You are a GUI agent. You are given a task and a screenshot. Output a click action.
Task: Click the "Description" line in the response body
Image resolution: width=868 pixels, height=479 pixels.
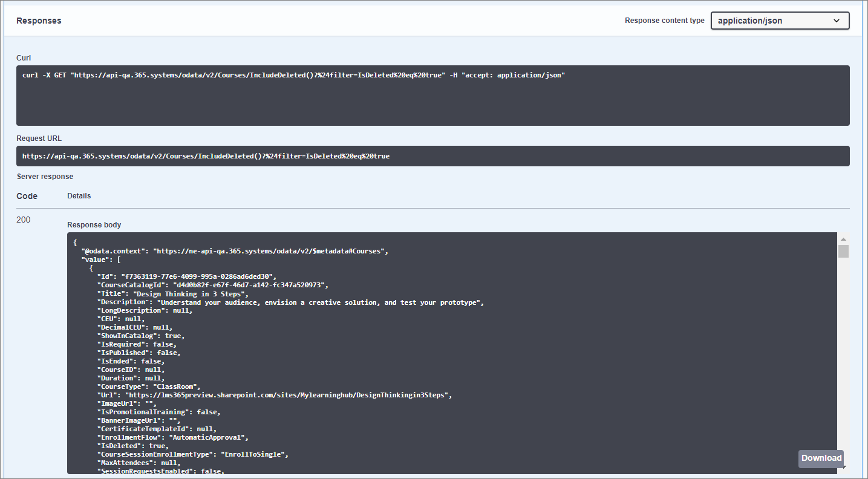[290, 302]
